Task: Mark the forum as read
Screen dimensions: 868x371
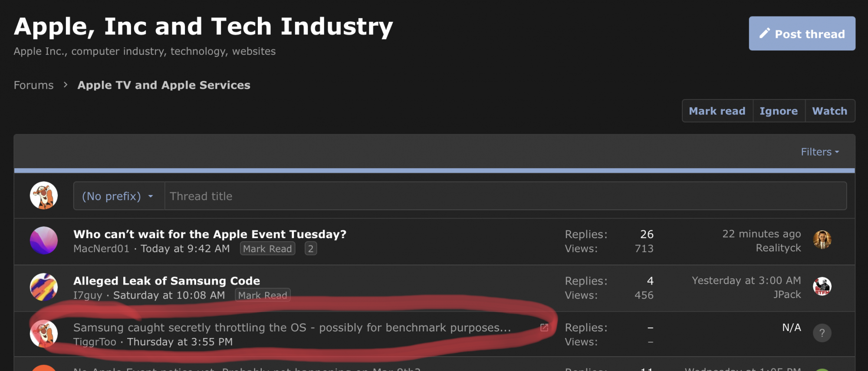Action: 717,111
